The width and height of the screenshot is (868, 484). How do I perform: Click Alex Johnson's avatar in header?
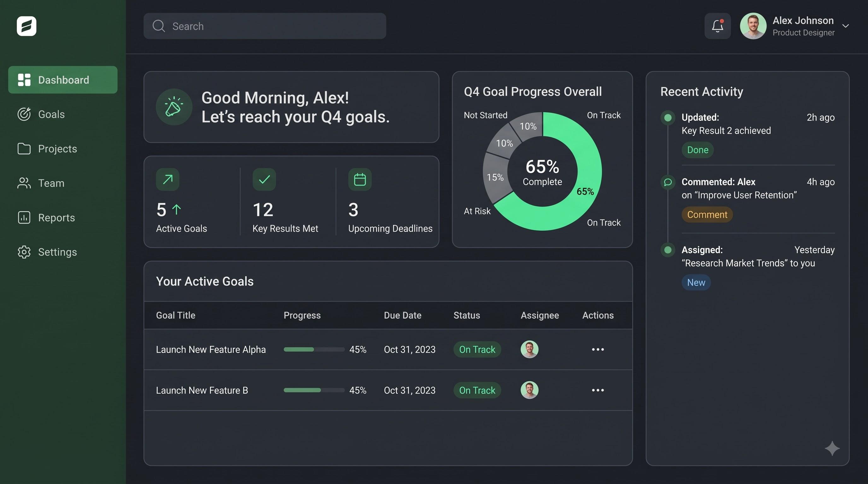[x=753, y=26]
